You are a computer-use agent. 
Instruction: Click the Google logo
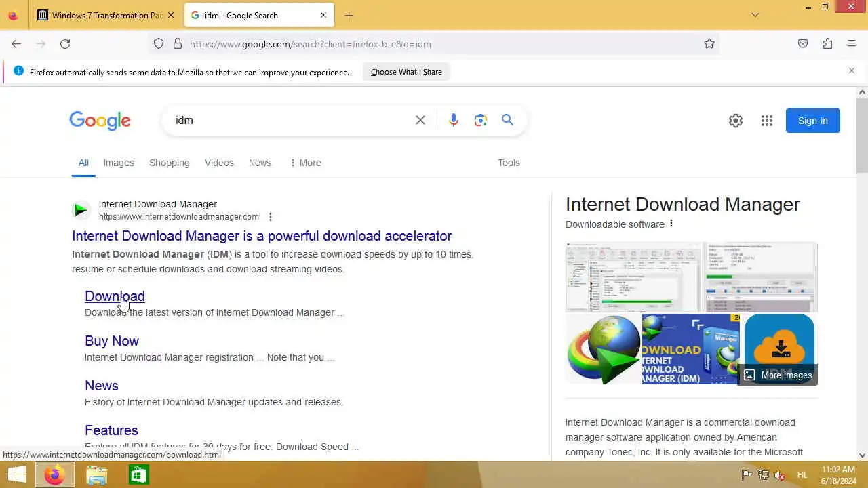pos(100,121)
